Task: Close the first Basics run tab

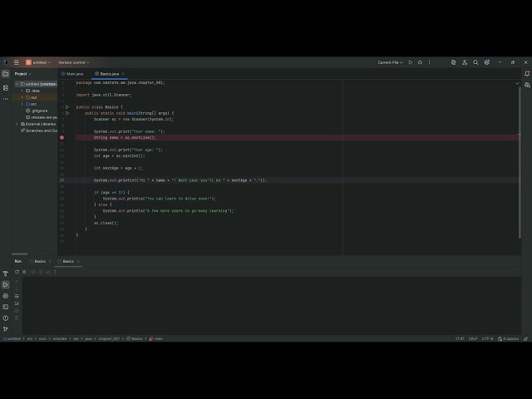Action: coord(50,261)
